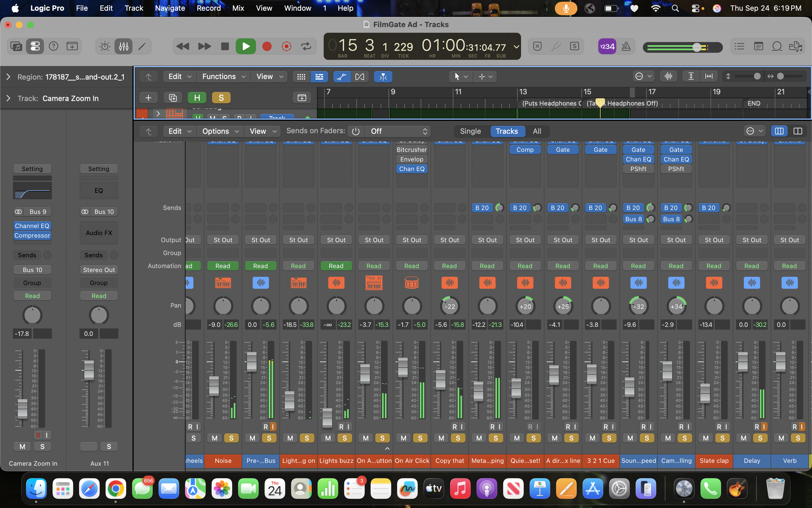This screenshot has width=812, height=508.
Task: Open the Media Browser icon
Action: tap(796, 46)
